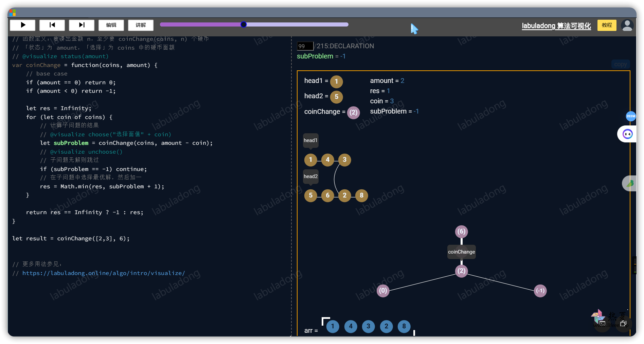Open the terminal console floating icon

pos(602,323)
